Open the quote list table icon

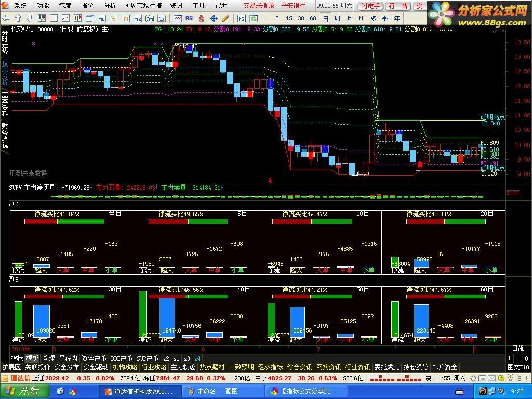tap(54, 18)
